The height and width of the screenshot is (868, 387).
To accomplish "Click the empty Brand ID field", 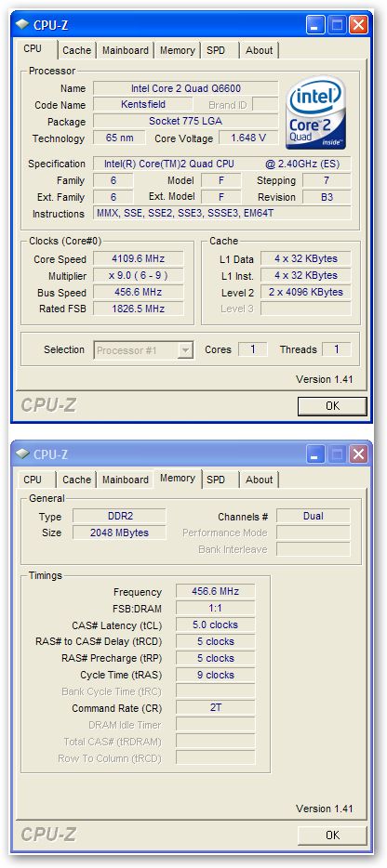I will pyautogui.click(x=265, y=105).
